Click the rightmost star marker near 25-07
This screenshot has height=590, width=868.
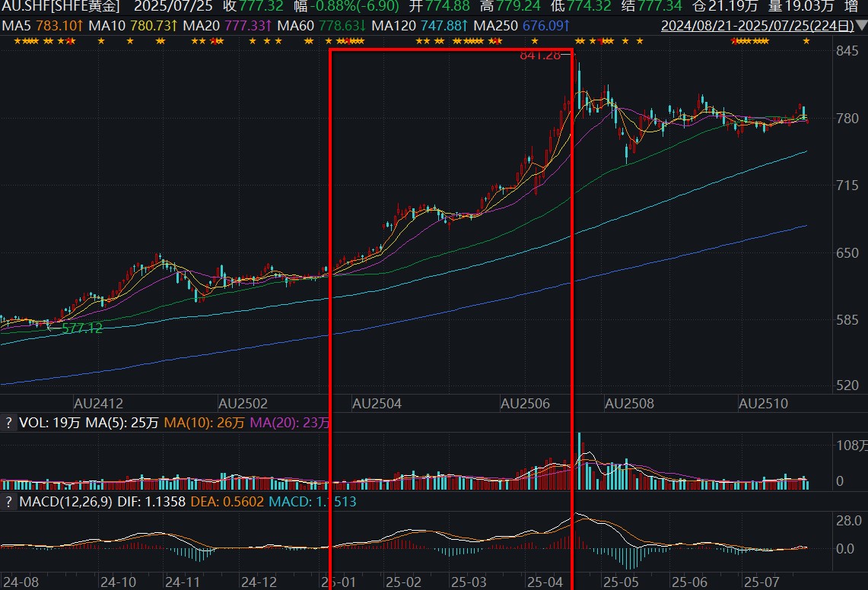pyautogui.click(x=806, y=42)
